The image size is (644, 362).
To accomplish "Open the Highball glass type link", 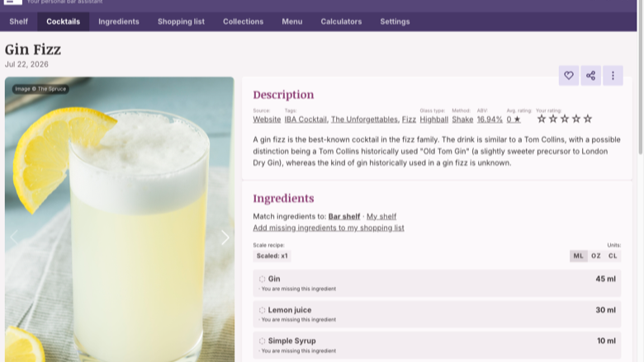I will coord(433,120).
